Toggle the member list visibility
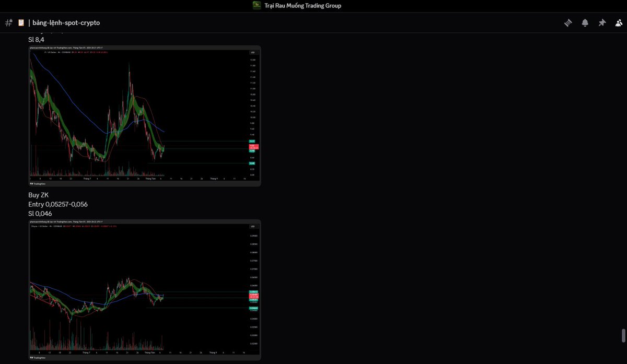The height and width of the screenshot is (364, 627). [619, 23]
